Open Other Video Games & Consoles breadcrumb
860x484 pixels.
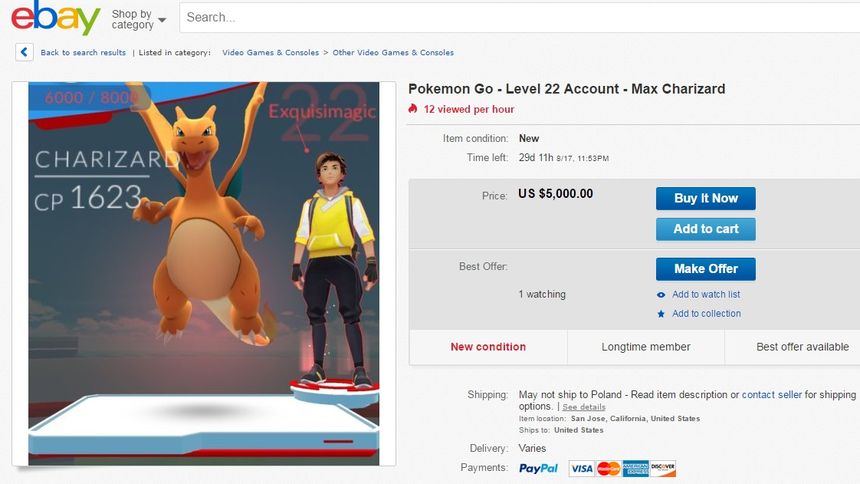393,53
